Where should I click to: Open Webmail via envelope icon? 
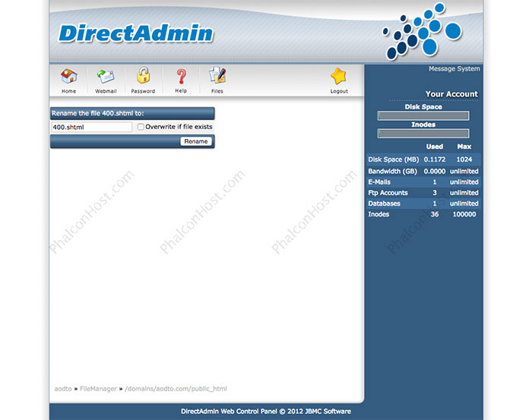point(106,76)
